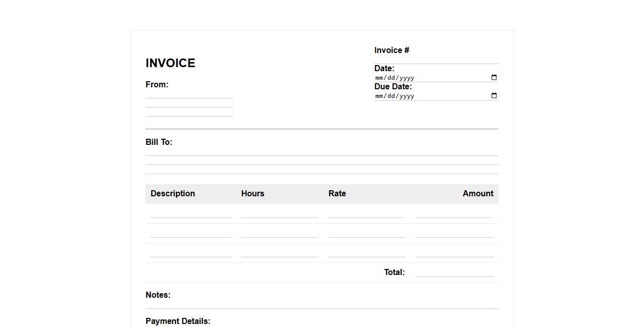Image resolution: width=644 pixels, height=328 pixels.
Task: Click the Invoice # input field
Action: coord(436,60)
